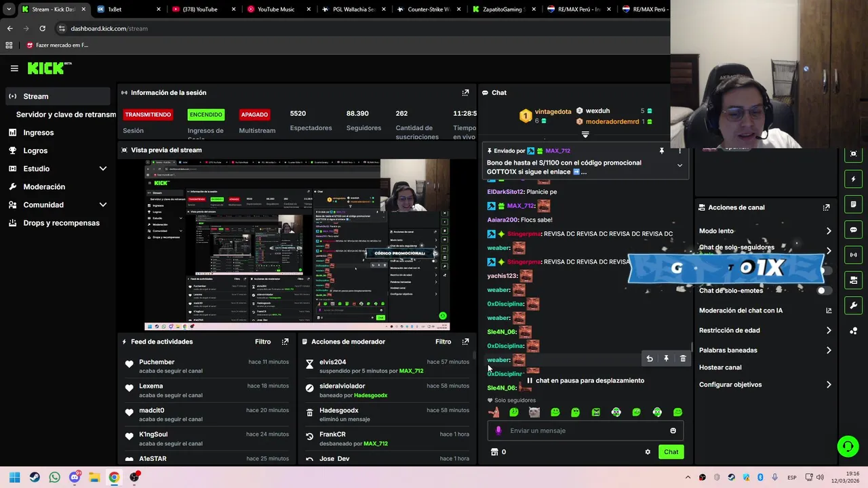Expand chat leaderboard down arrow
868x488 pixels.
585,134
